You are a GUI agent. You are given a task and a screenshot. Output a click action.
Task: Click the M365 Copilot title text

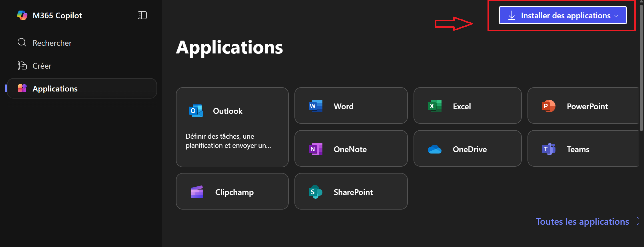[x=57, y=15]
